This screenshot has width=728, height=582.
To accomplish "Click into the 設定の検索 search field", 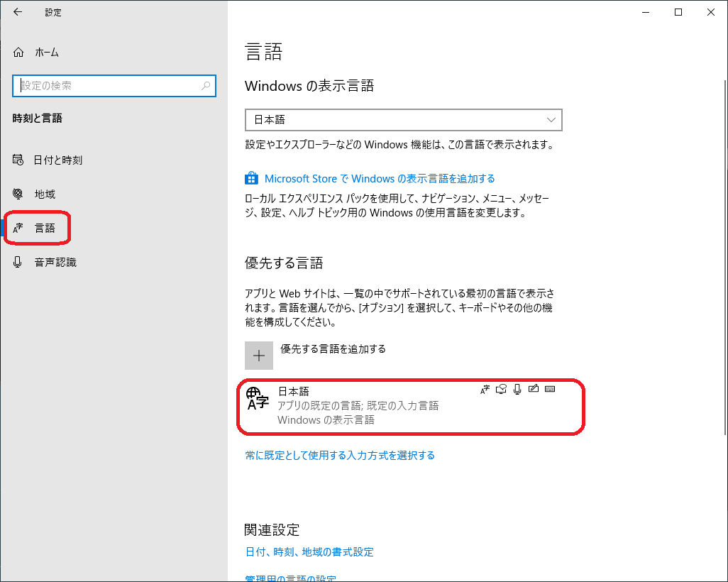I will (x=106, y=86).
